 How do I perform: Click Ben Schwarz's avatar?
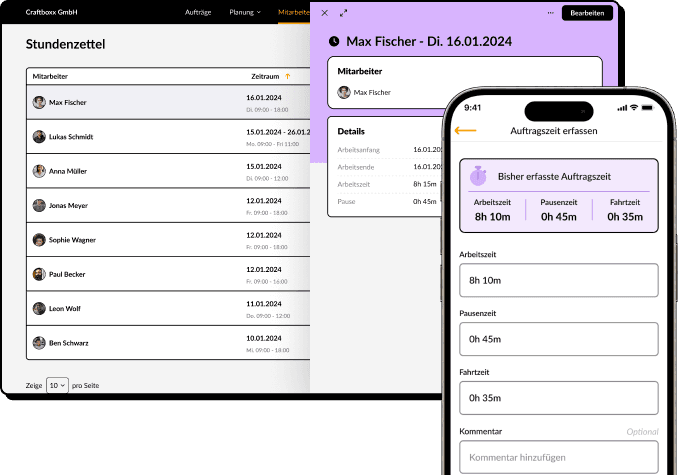[x=39, y=343]
